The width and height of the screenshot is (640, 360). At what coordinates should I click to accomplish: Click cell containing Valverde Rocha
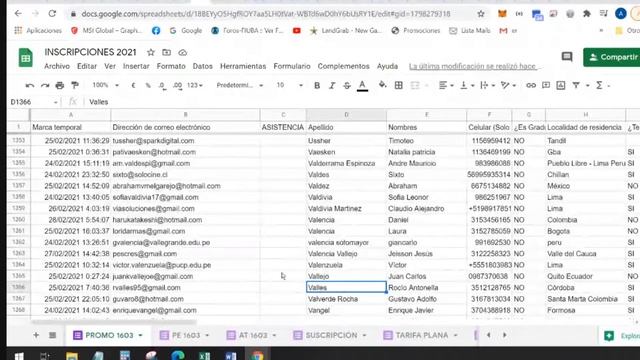coord(346,299)
